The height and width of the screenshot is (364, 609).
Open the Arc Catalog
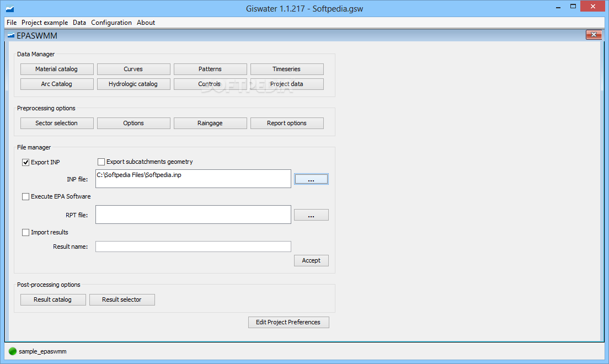point(57,84)
